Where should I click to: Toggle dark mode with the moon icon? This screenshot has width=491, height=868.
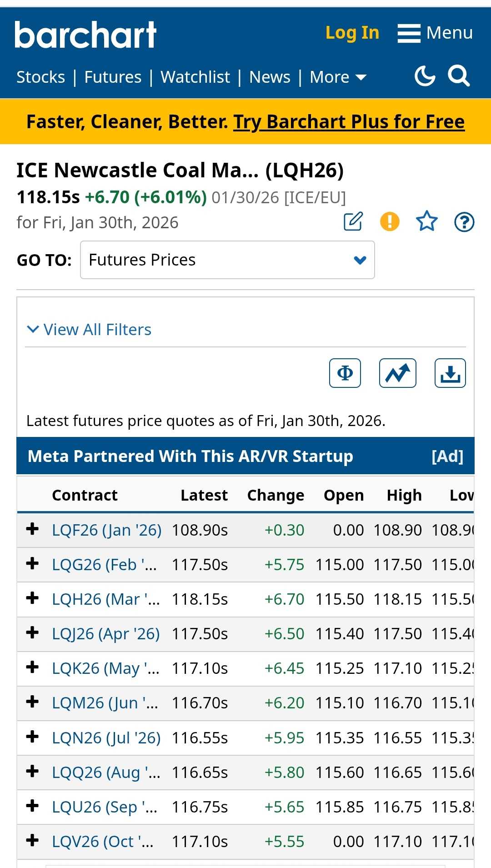click(x=425, y=76)
